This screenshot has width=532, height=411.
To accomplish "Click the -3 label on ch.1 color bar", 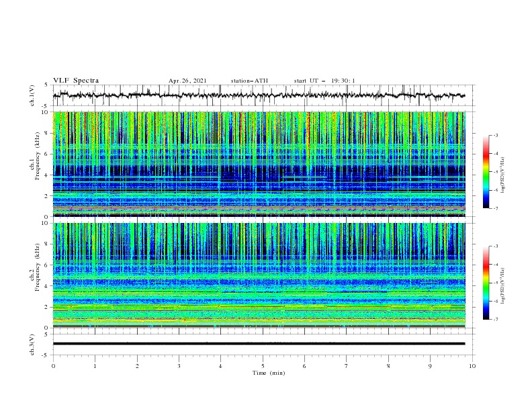I will pyautogui.click(x=496, y=135).
